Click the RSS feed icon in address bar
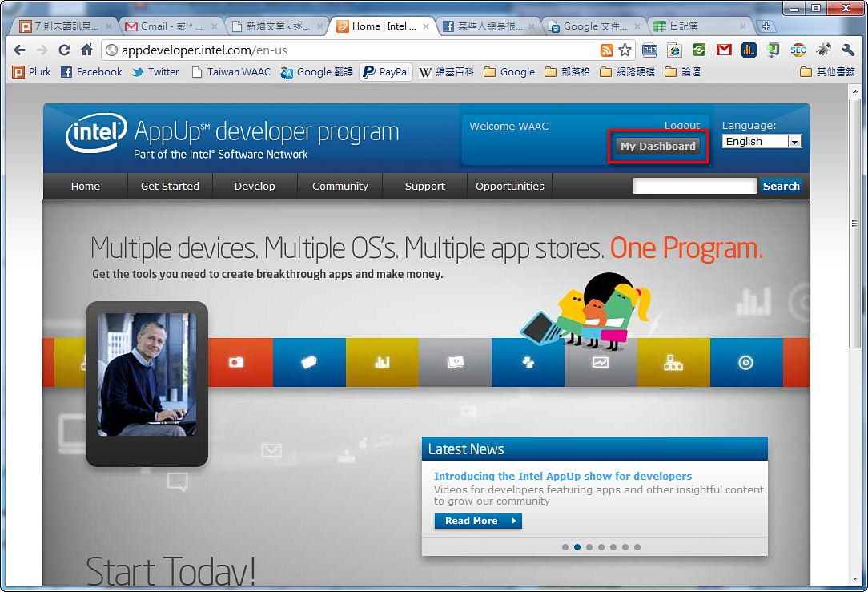Image resolution: width=868 pixels, height=592 pixels. (607, 50)
